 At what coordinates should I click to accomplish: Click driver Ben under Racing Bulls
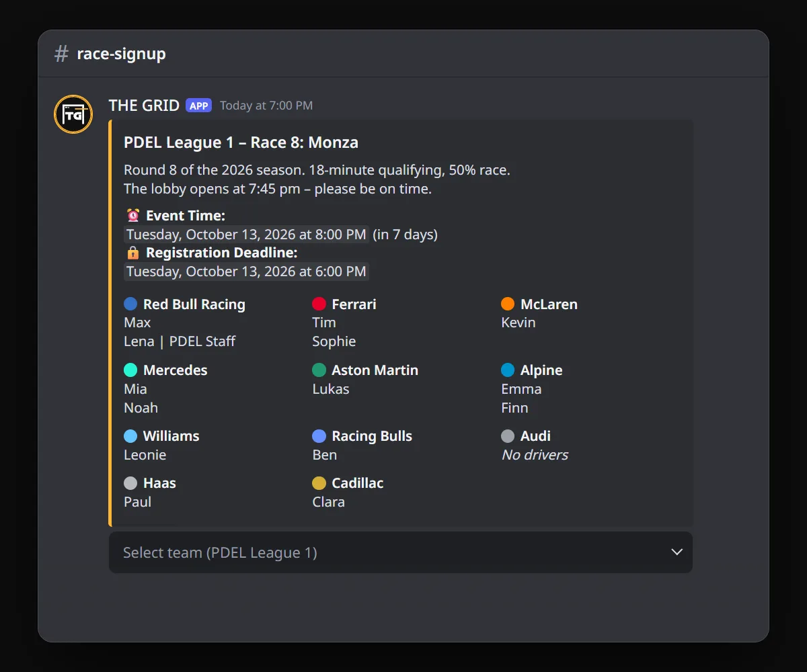coord(325,455)
